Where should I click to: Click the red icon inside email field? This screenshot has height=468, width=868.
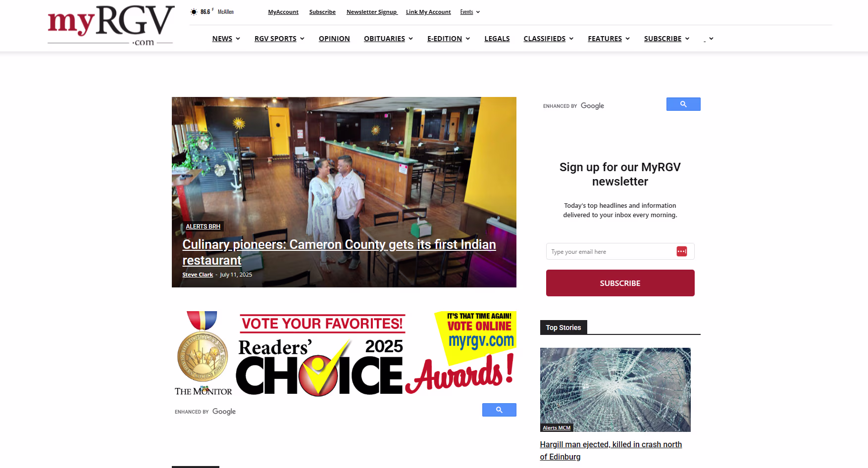(x=682, y=251)
